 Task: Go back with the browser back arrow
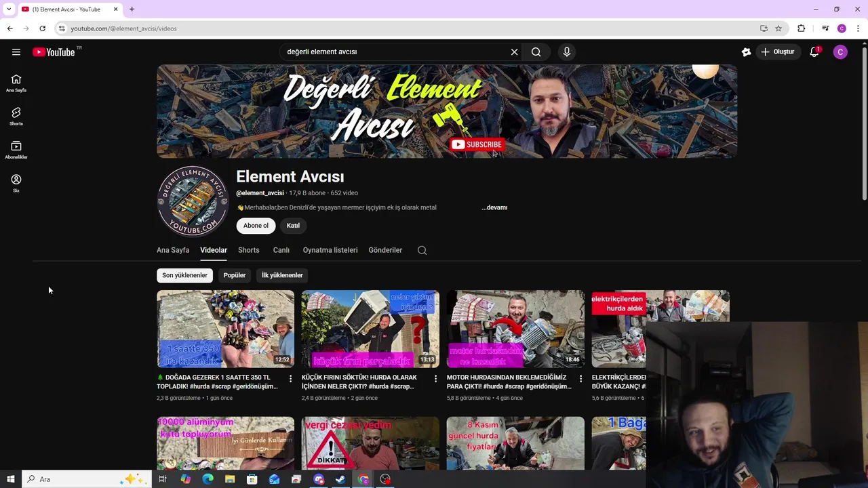pyautogui.click(x=9, y=28)
